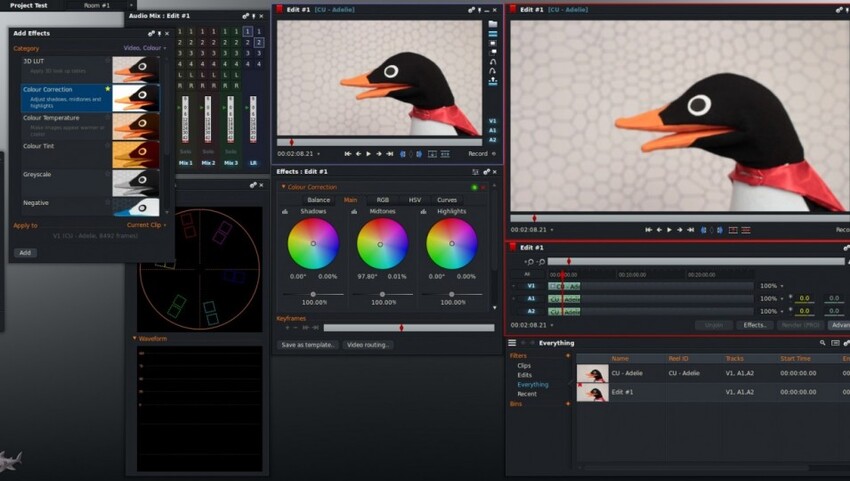Open settings cogs of Effects panel
The width and height of the screenshot is (850, 481).
(486, 172)
